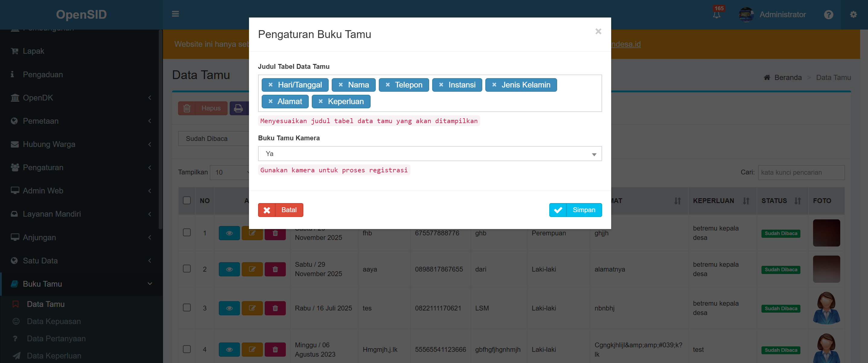Click the Batal button
Image resolution: width=868 pixels, height=363 pixels.
coord(280,210)
